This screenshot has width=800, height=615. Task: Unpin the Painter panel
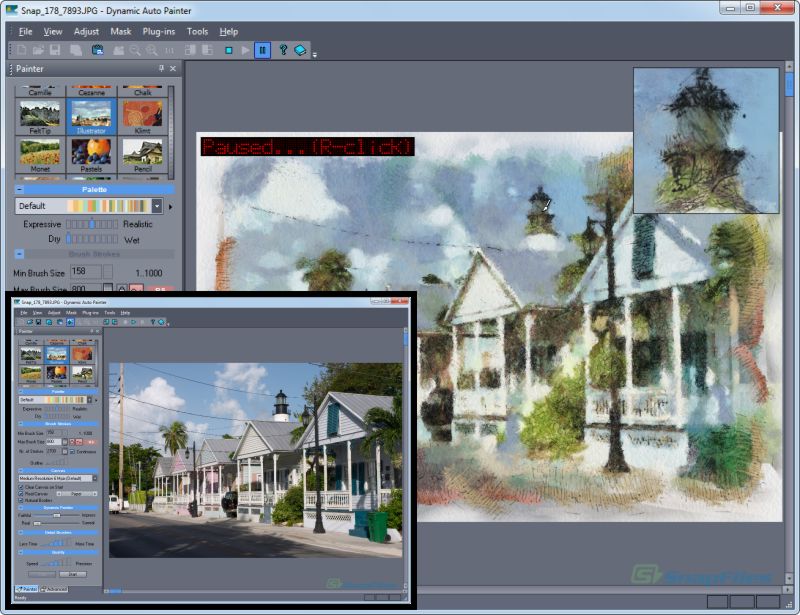point(161,68)
